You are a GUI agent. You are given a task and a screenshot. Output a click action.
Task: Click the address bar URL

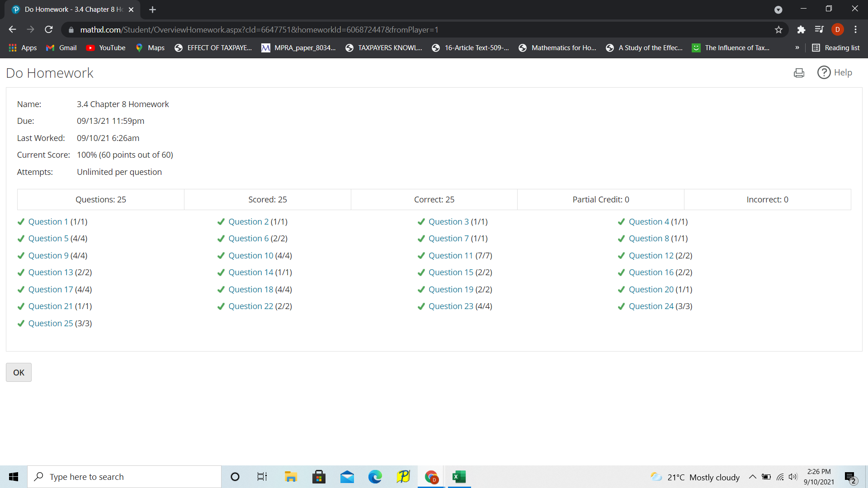259,30
